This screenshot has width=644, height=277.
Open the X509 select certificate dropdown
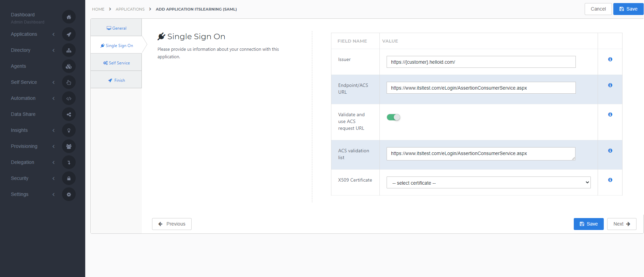[x=489, y=183]
